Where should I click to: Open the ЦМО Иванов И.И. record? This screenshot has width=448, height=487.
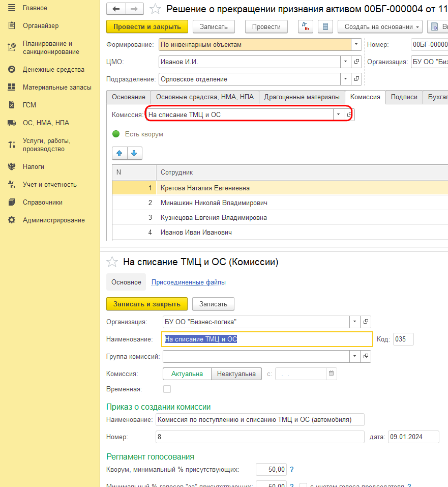point(357,62)
